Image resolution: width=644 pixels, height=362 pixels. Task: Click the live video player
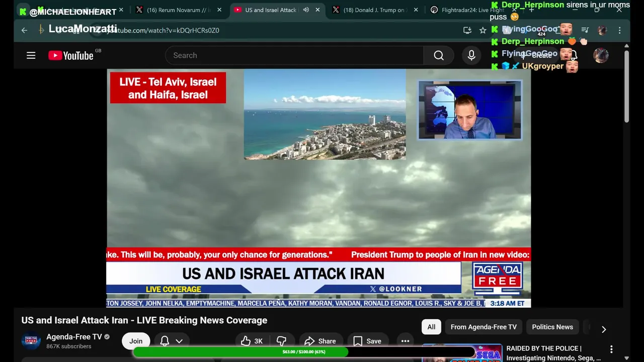(x=318, y=188)
